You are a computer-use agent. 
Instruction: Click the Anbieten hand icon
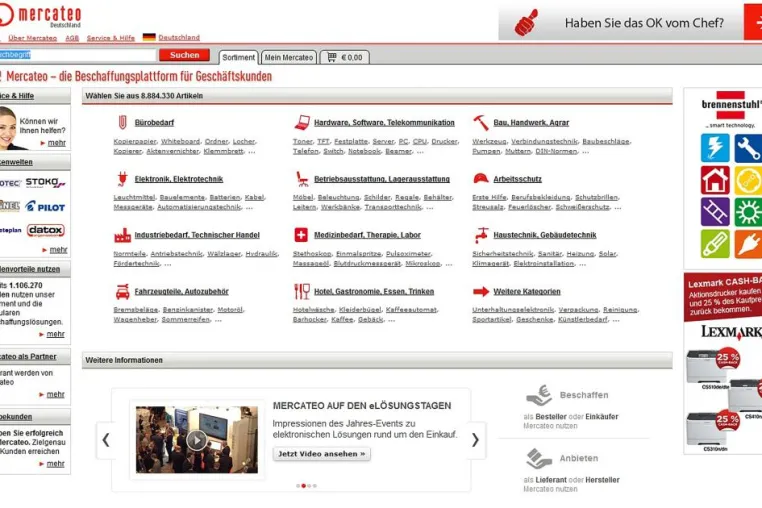pos(539,458)
